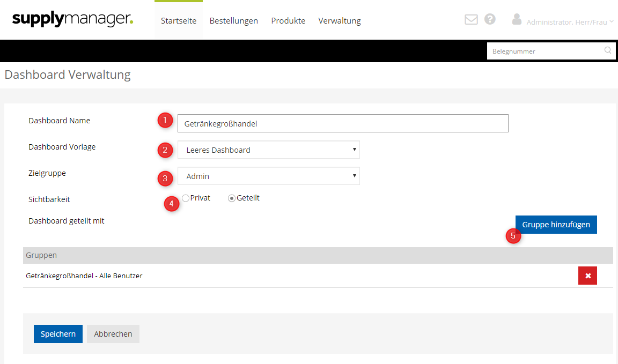618x364 pixels.
Task: Go to the Startseite tab
Action: pos(179,21)
